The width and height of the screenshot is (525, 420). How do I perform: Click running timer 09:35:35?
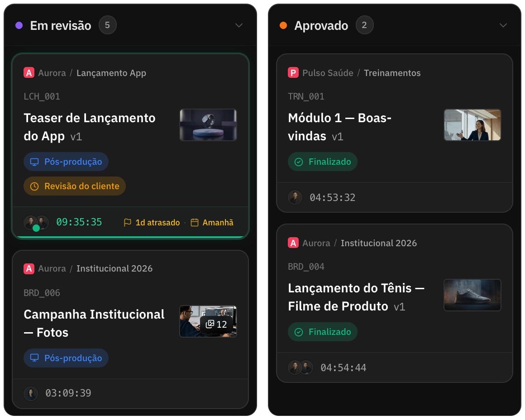[79, 222]
